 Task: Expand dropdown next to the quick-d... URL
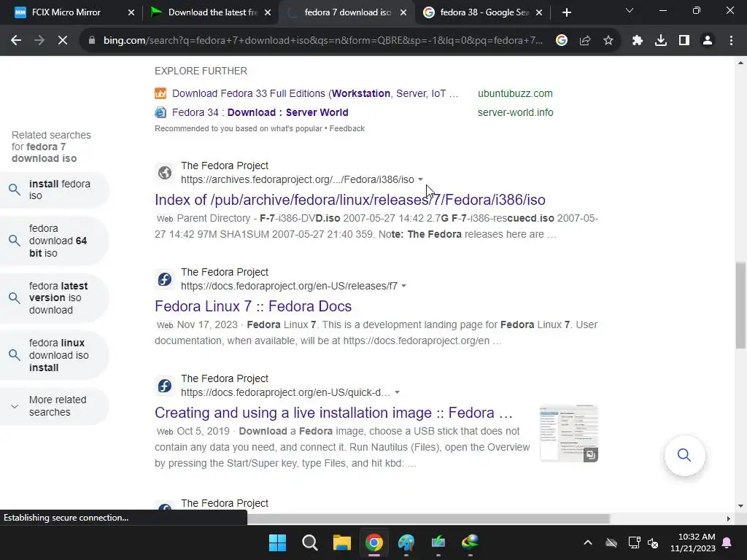(397, 393)
